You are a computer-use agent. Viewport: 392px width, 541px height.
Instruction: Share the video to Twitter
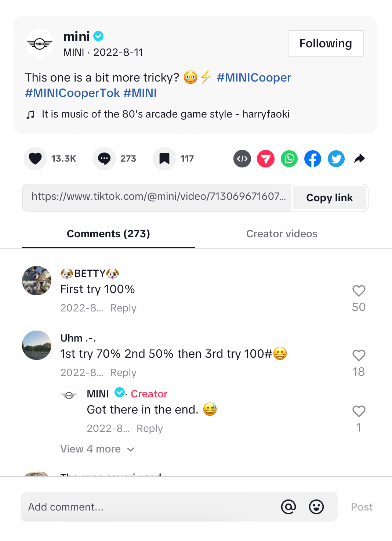[336, 159]
